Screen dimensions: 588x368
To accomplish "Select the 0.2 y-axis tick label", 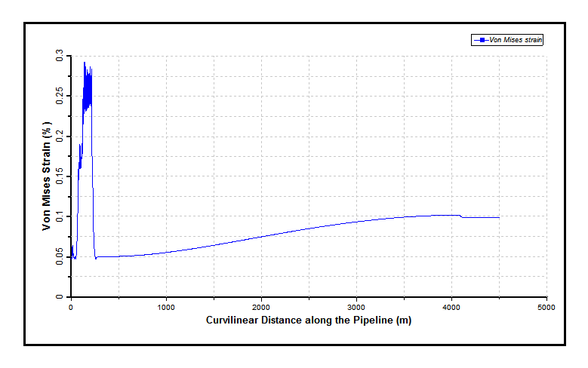I will click(x=60, y=136).
